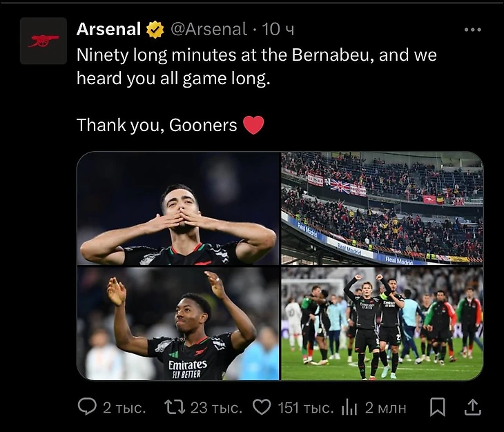
Task: Click the gold verified badge
Action: click(x=155, y=29)
